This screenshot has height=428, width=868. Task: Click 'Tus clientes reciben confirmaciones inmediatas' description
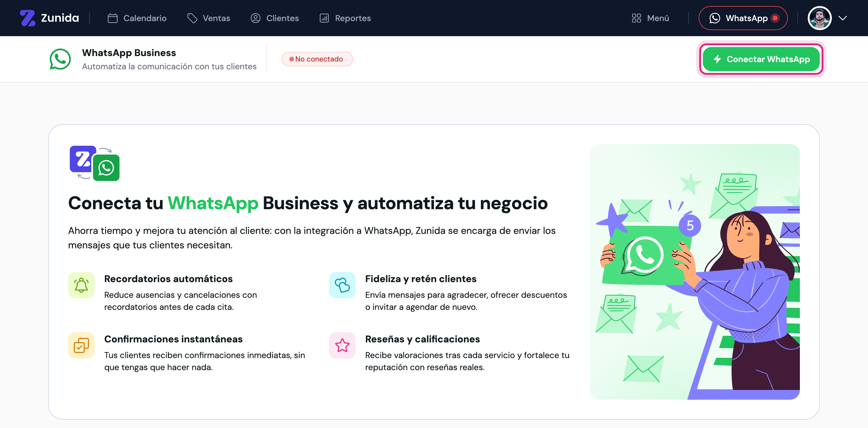(x=205, y=361)
